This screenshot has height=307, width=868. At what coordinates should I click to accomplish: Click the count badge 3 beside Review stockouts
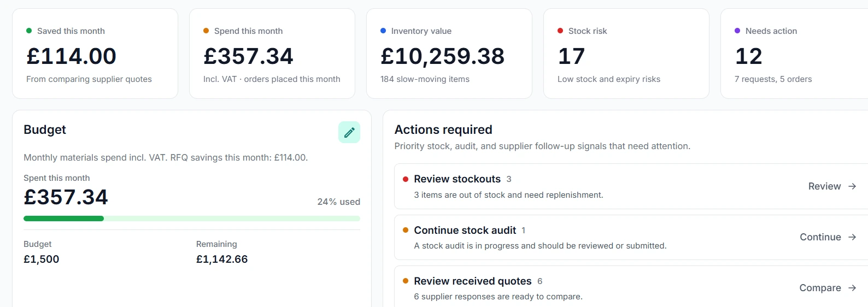[509, 179]
